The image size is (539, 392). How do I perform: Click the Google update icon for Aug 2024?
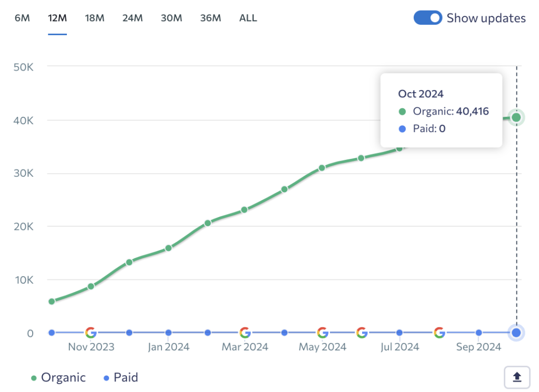coord(440,333)
